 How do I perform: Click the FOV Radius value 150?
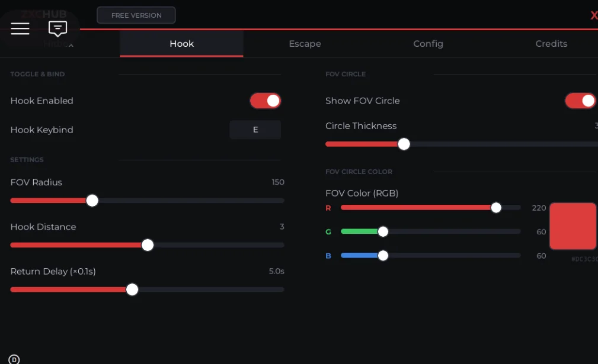pos(278,182)
